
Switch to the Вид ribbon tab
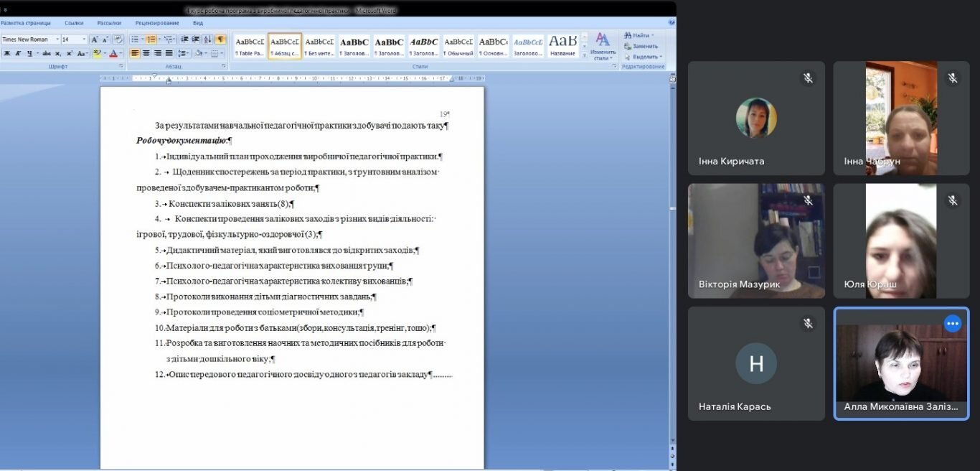(x=198, y=23)
